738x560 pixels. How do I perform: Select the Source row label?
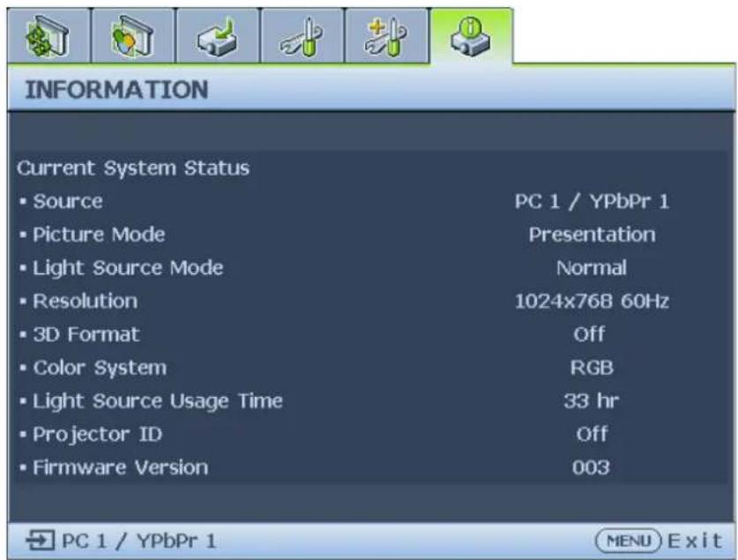click(x=68, y=201)
